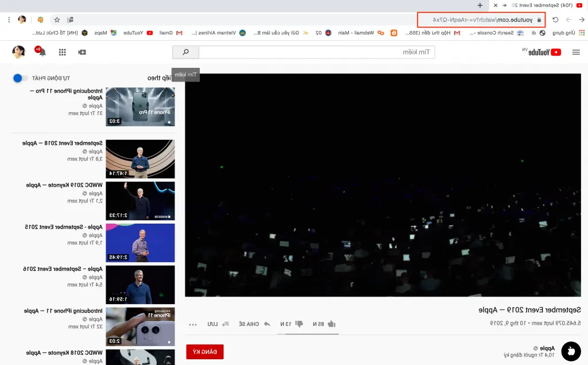Reload the page with the browser refresh icon
The height and width of the screenshot is (365, 588).
pos(555,20)
